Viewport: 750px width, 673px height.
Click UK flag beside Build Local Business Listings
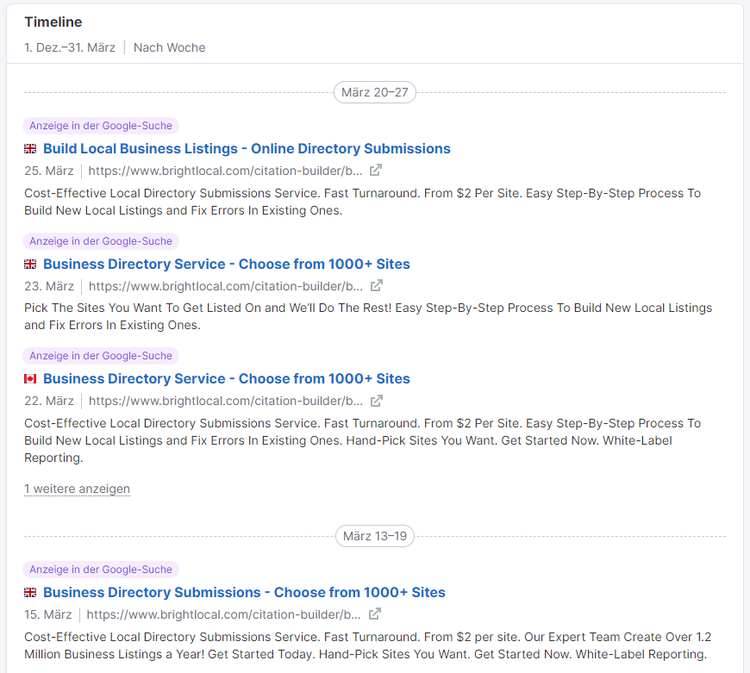coord(30,149)
